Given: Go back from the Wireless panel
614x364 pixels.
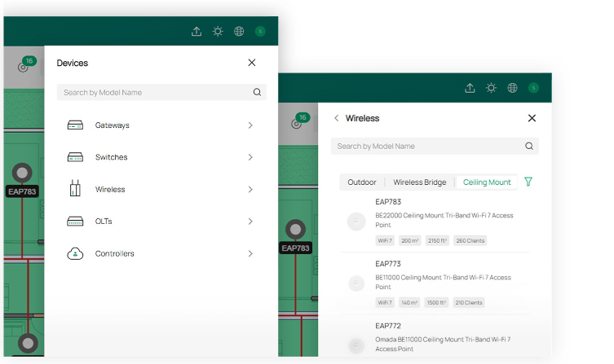Looking at the screenshot, I should pyautogui.click(x=336, y=118).
